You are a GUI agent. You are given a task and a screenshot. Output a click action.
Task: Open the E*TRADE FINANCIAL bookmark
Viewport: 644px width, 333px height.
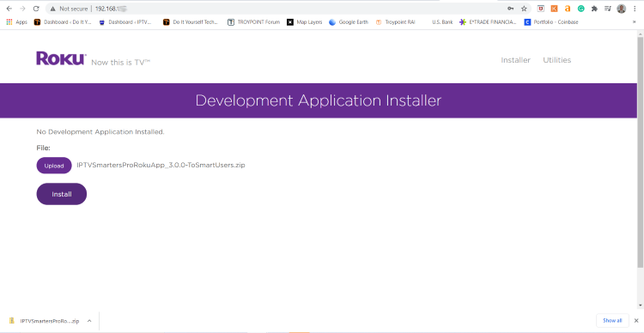[x=488, y=22]
